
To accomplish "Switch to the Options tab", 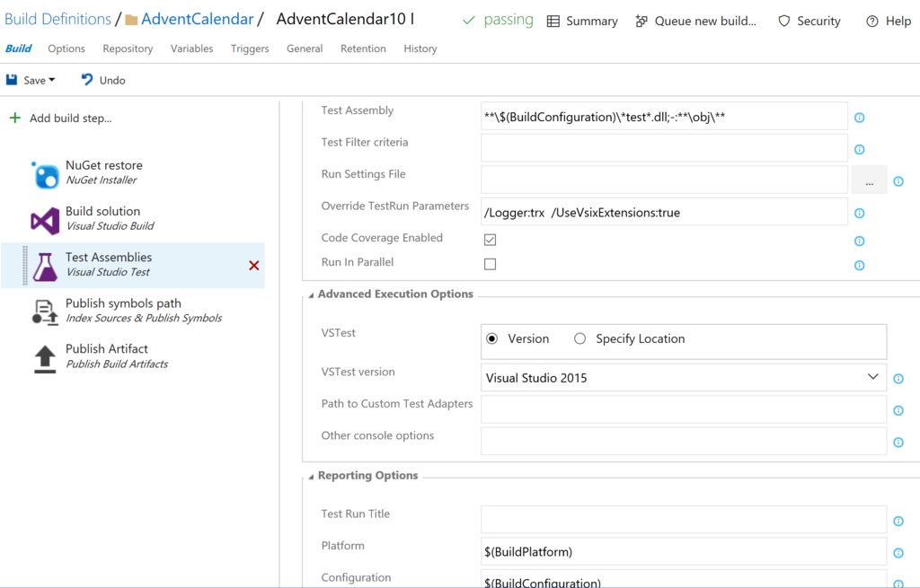I will (x=66, y=48).
